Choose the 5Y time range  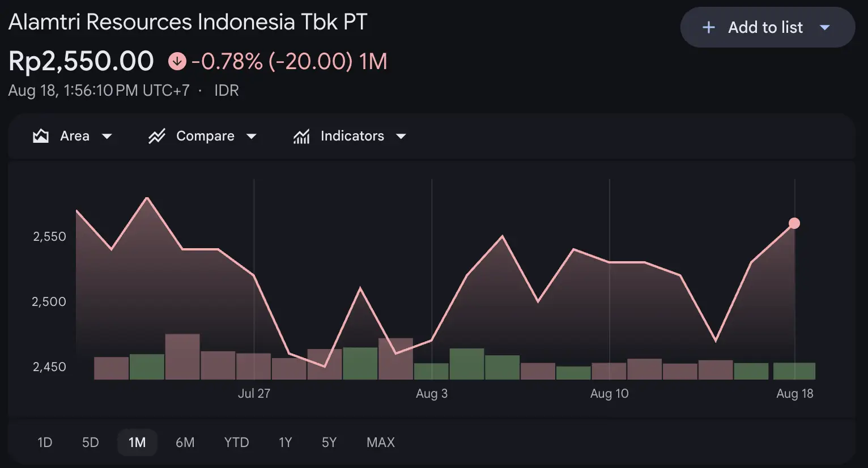click(x=329, y=443)
